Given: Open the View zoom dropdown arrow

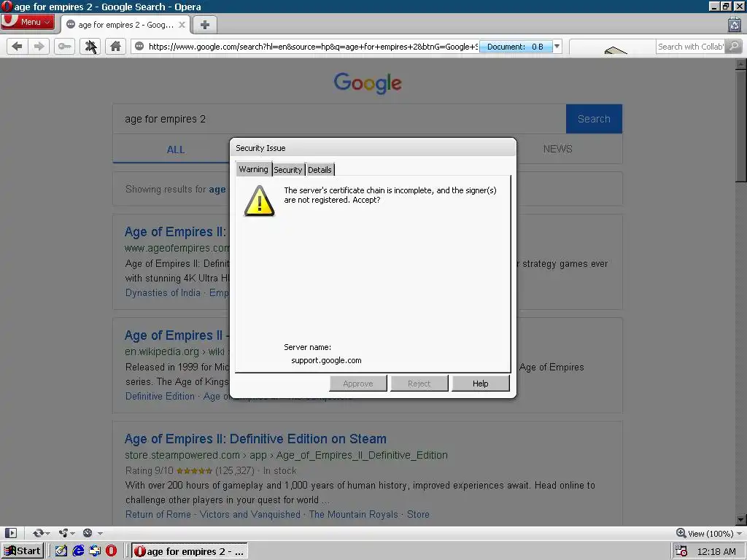Looking at the screenshot, I should 740,533.
